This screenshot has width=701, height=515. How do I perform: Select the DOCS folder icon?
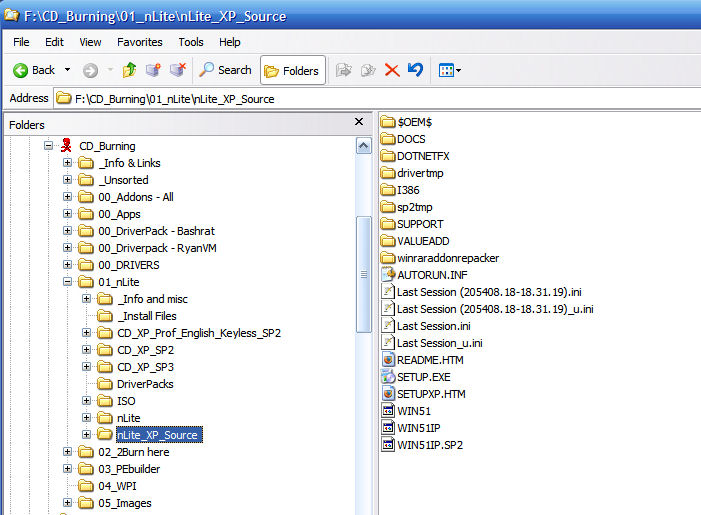click(x=388, y=139)
